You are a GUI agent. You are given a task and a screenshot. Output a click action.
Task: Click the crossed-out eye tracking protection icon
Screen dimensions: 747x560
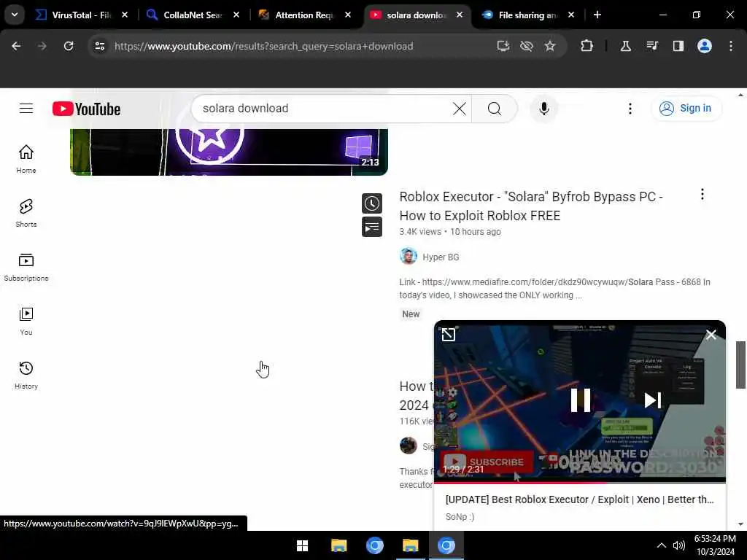click(x=527, y=46)
